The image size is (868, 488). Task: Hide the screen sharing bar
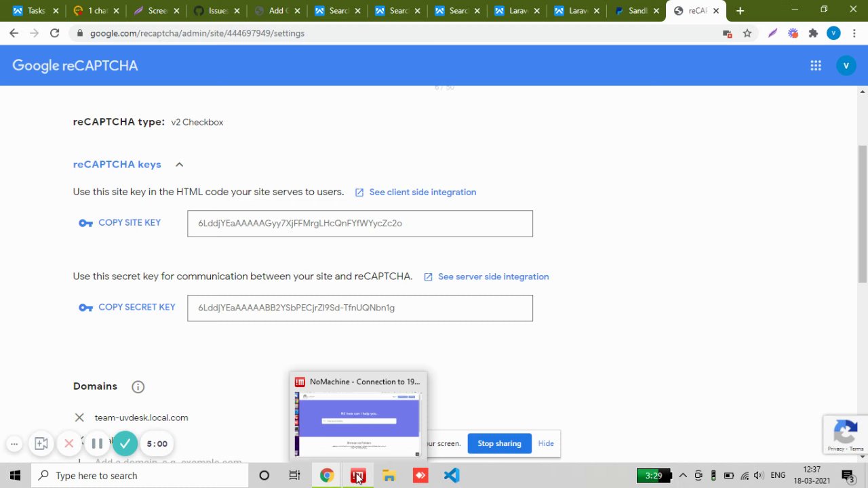546,444
